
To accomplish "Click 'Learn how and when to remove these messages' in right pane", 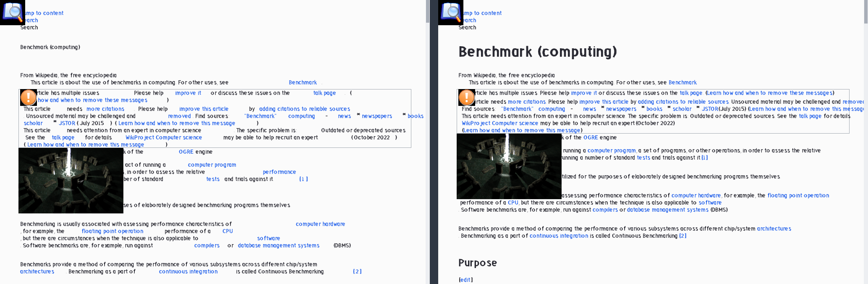I will click(770, 93).
